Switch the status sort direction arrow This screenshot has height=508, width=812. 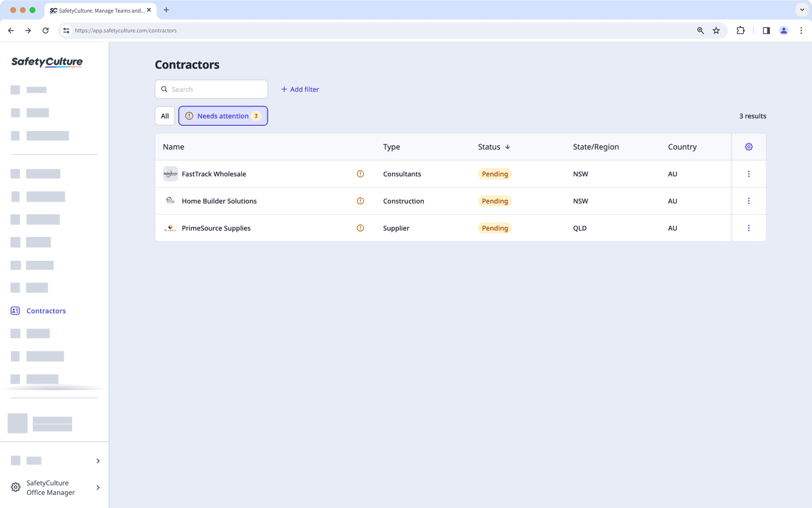click(507, 147)
